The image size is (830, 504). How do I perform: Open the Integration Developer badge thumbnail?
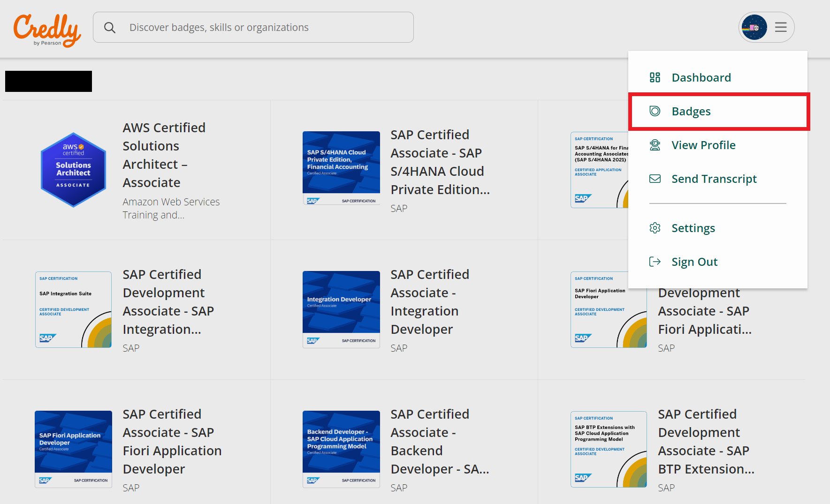pyautogui.click(x=341, y=309)
